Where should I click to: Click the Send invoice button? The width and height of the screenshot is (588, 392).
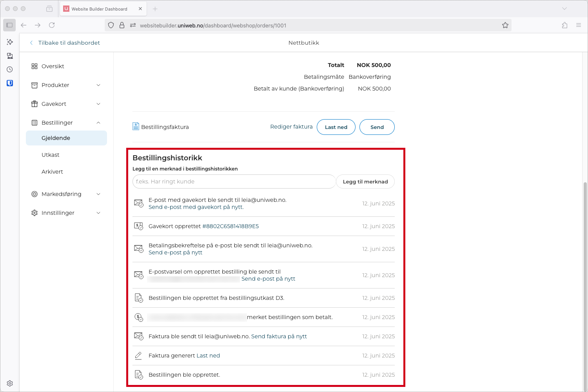pyautogui.click(x=377, y=127)
